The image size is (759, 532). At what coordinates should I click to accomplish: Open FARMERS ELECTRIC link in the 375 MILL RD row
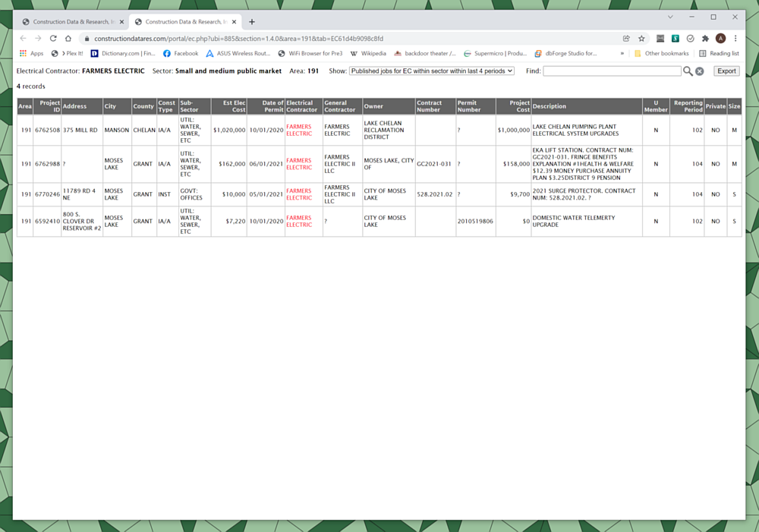click(x=299, y=131)
